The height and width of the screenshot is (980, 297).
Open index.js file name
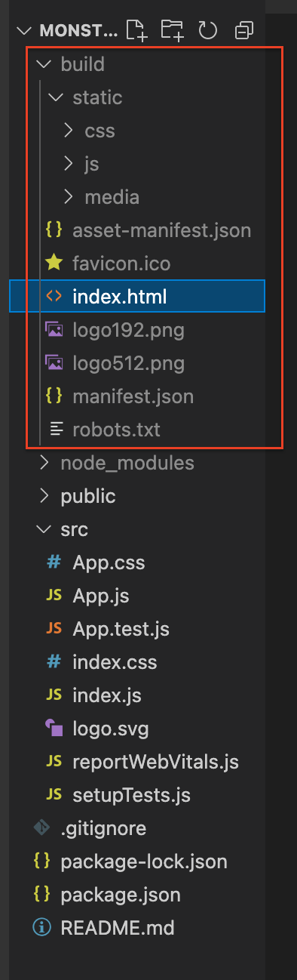click(x=107, y=695)
